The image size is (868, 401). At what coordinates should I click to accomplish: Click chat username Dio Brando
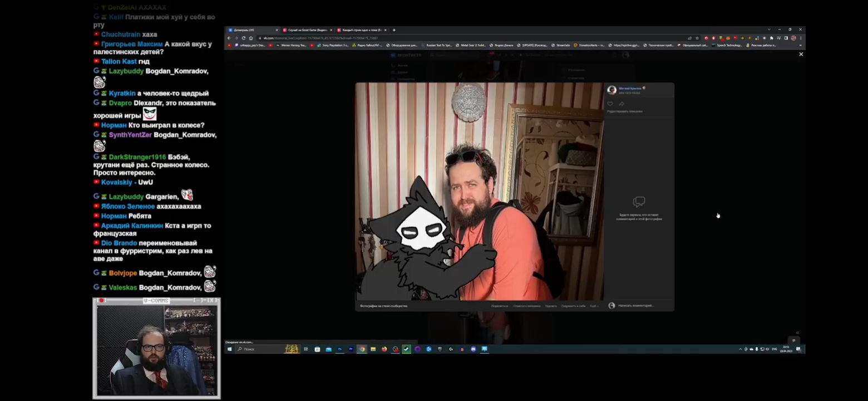point(119,243)
